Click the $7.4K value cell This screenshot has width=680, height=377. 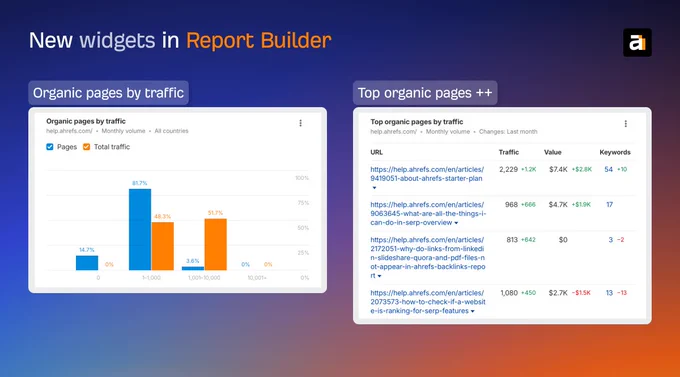[558, 170]
